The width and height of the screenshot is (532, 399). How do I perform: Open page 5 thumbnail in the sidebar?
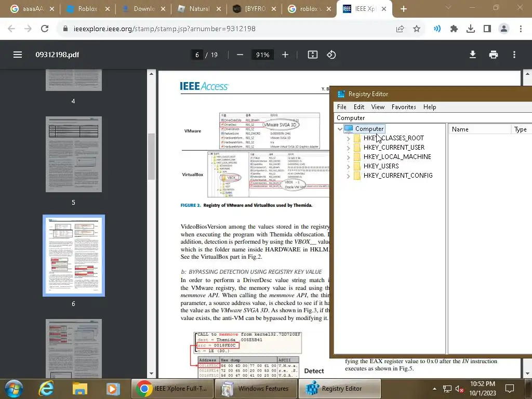click(74, 154)
